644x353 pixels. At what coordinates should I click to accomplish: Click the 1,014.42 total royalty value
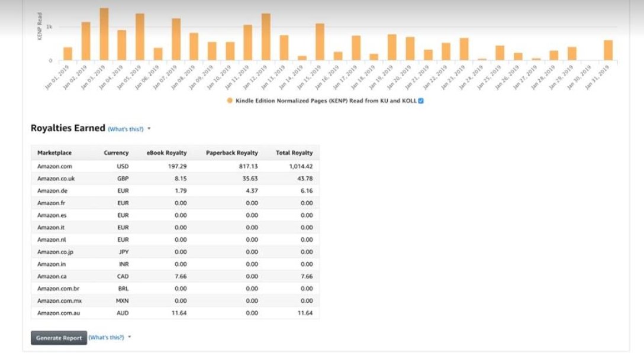click(301, 167)
